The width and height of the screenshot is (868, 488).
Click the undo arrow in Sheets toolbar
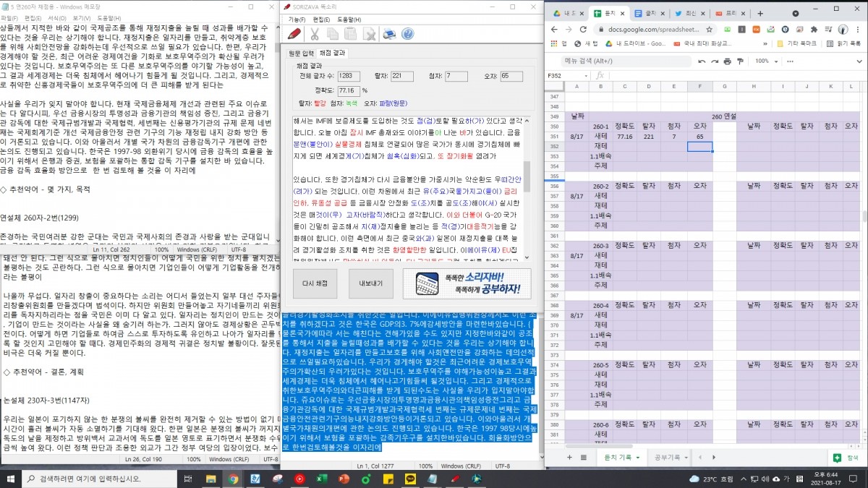(x=700, y=61)
